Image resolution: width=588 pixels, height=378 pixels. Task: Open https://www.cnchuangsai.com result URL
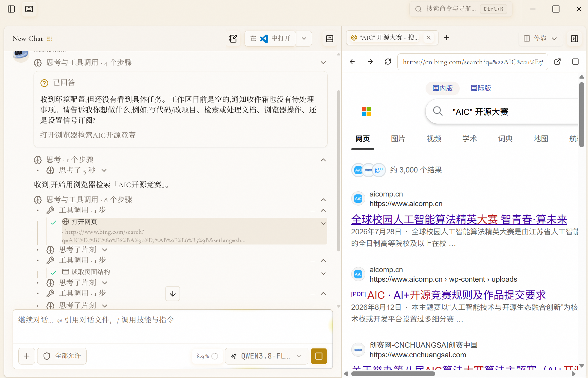(418, 355)
